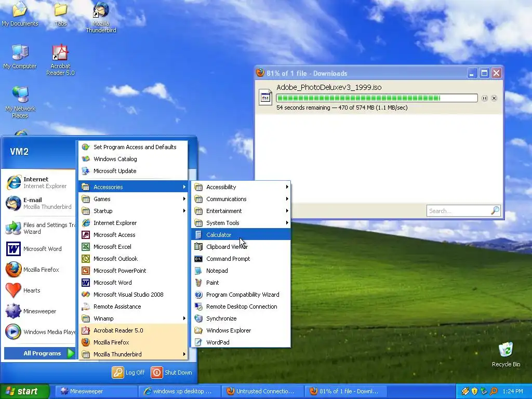Click Microsoft Visual Studio 2008 icon

86,295
